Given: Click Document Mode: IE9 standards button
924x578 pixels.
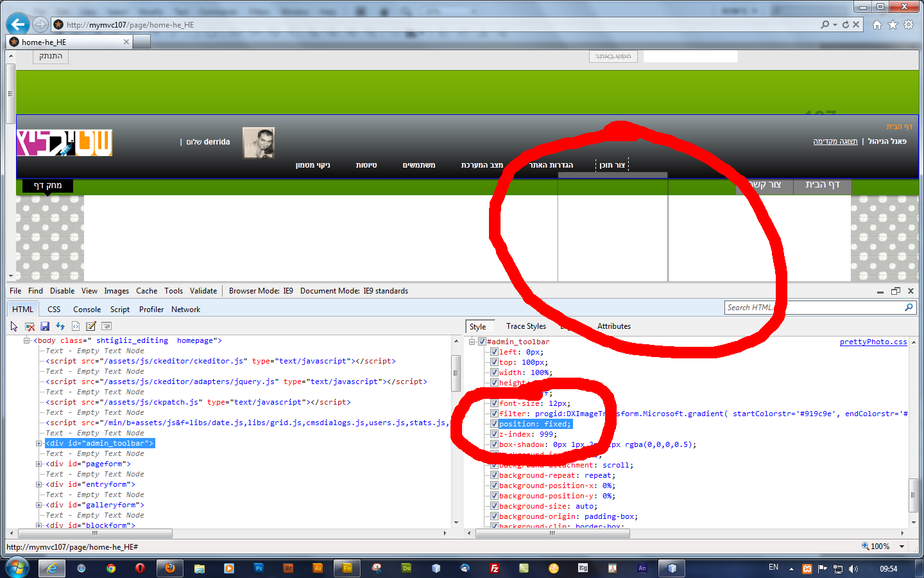Looking at the screenshot, I should [x=354, y=291].
